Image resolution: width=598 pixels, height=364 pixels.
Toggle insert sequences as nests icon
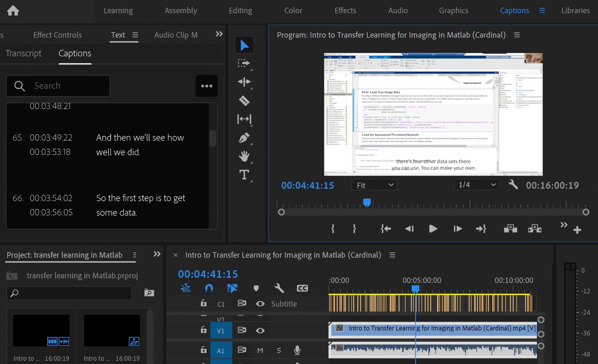[x=185, y=288]
